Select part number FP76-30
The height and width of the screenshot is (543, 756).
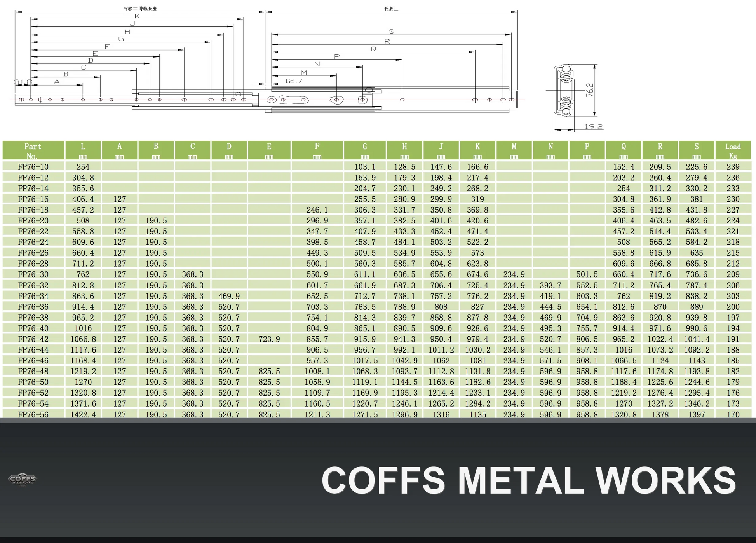pos(33,274)
